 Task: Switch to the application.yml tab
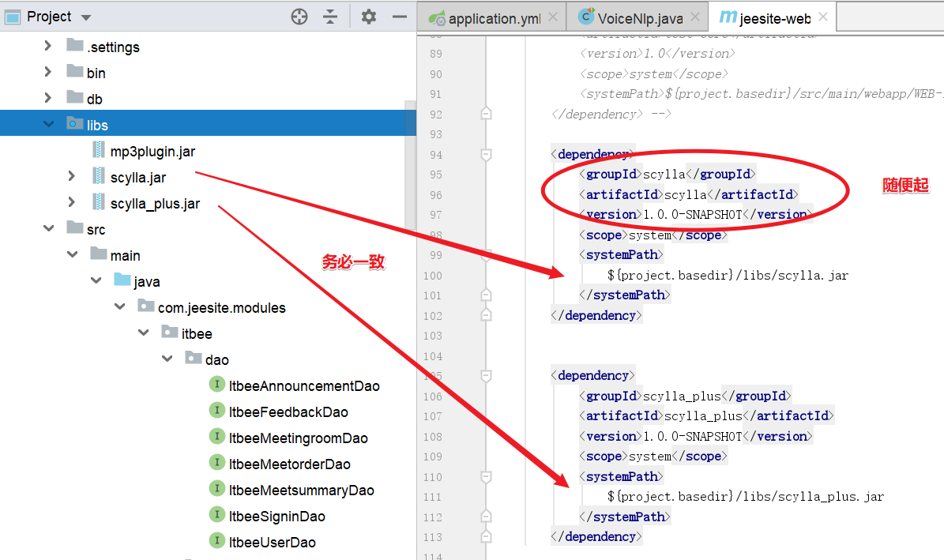click(495, 19)
